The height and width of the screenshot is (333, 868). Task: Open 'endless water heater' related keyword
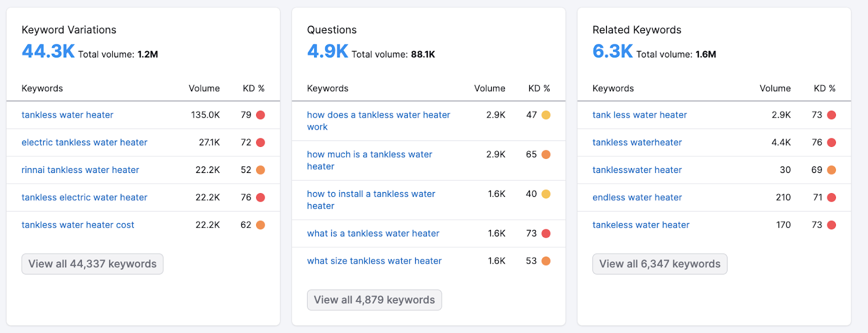[x=637, y=198]
